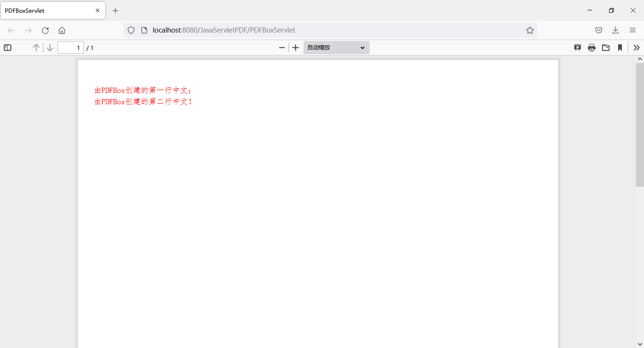Print the PDF document
Viewport: 644px width, 348px height.
[592, 47]
